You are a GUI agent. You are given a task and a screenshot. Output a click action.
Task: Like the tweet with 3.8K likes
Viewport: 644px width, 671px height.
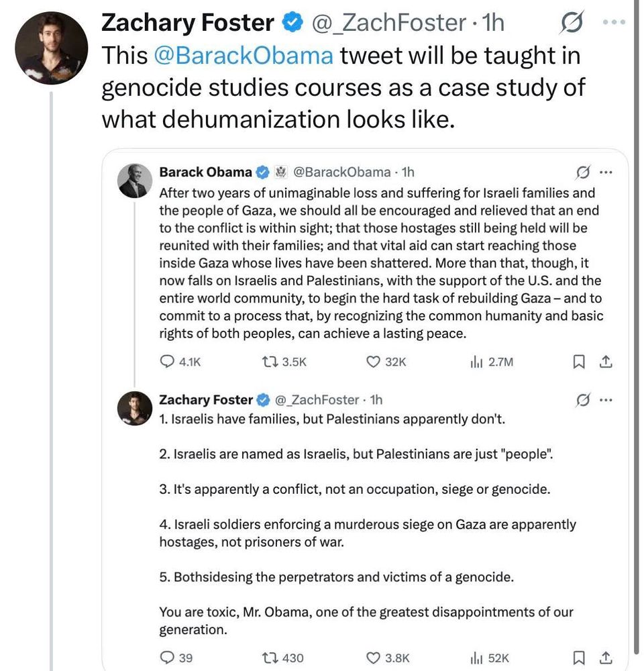(x=374, y=658)
